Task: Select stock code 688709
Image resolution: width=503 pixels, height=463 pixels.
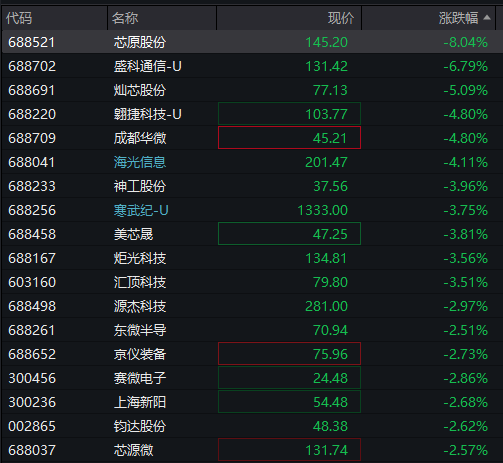Action: point(32,138)
